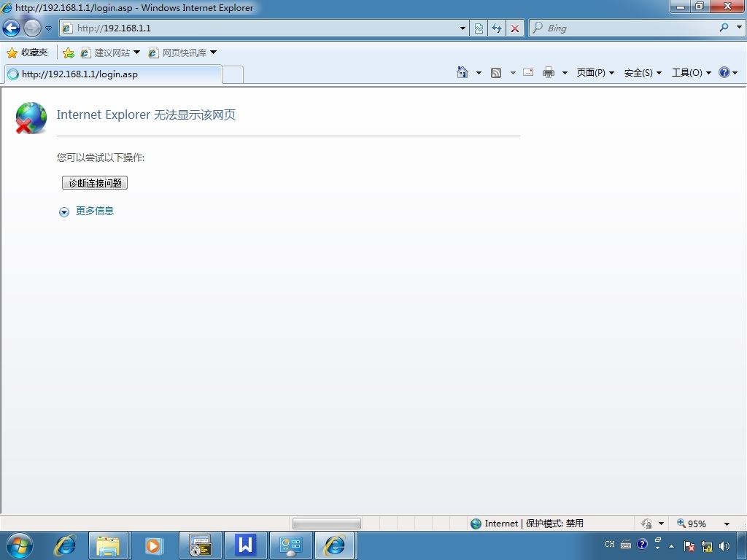The height and width of the screenshot is (560, 747).
Task: Click the Help question mark icon
Action: coord(724,72)
